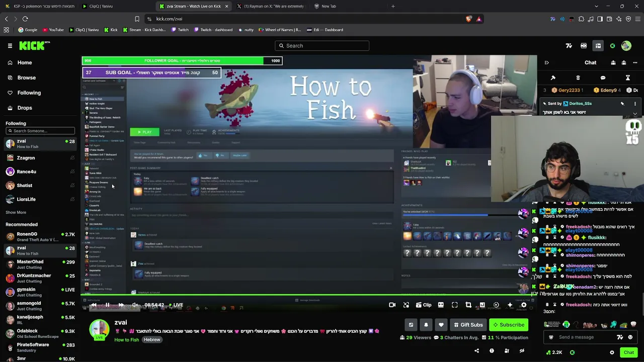Open the 7TV icon in Kick's top bar
Viewport: 644px width, 362px height.
click(x=569, y=46)
